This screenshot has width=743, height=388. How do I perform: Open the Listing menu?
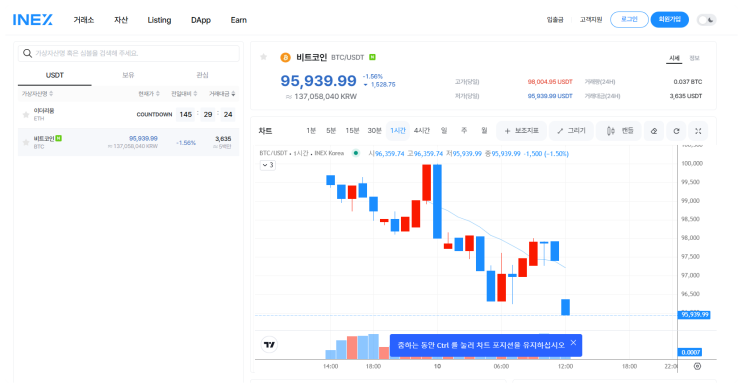(159, 20)
